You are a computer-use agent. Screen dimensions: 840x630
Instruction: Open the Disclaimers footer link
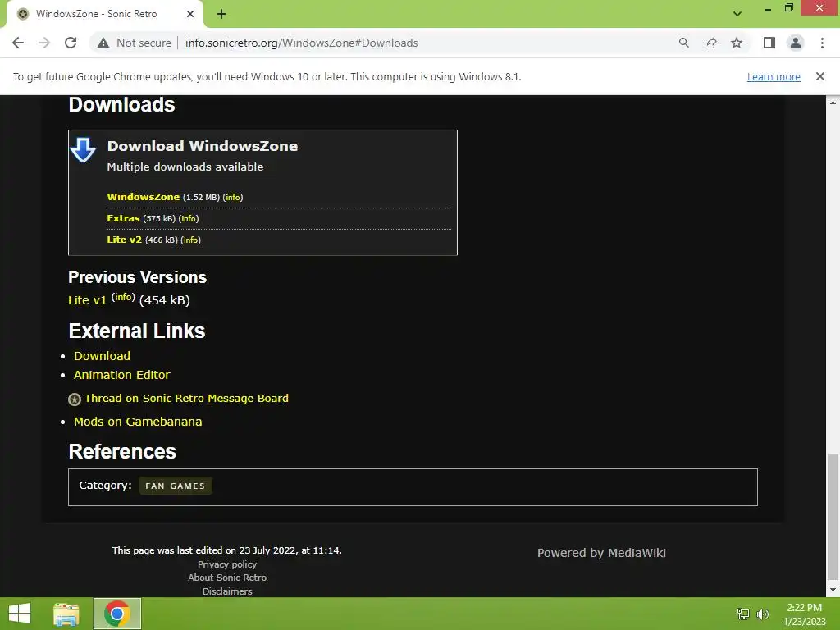tap(227, 591)
